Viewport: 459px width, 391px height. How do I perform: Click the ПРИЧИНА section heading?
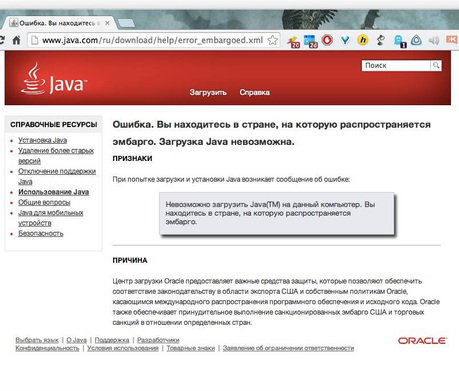[x=130, y=260]
